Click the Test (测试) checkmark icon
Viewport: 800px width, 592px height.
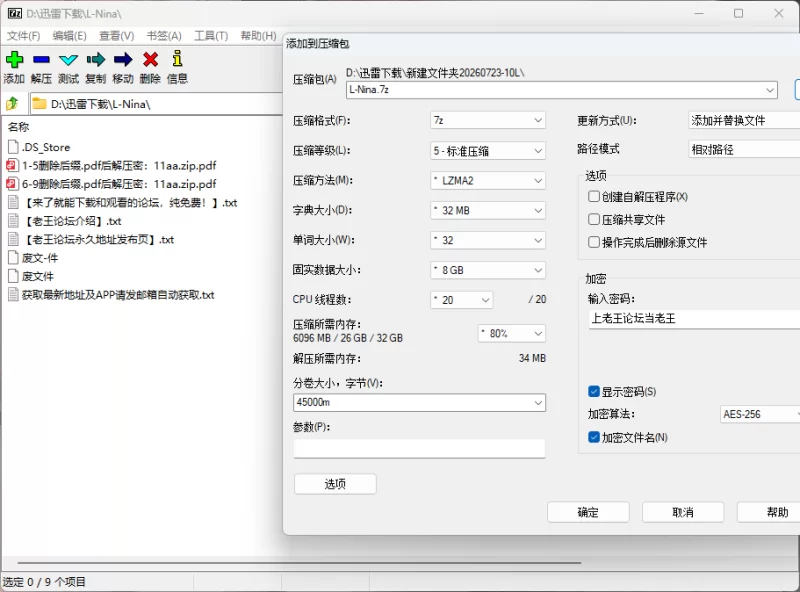(68, 59)
